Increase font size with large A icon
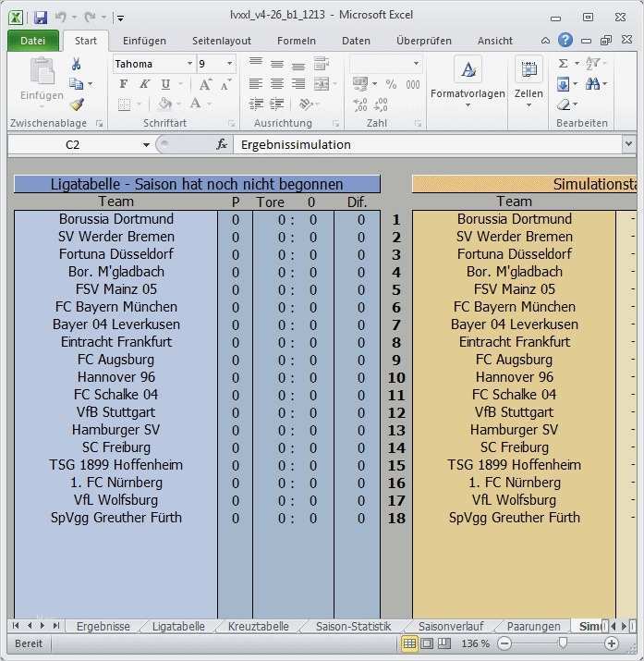Screen dimensions: 644x661 click(x=205, y=84)
